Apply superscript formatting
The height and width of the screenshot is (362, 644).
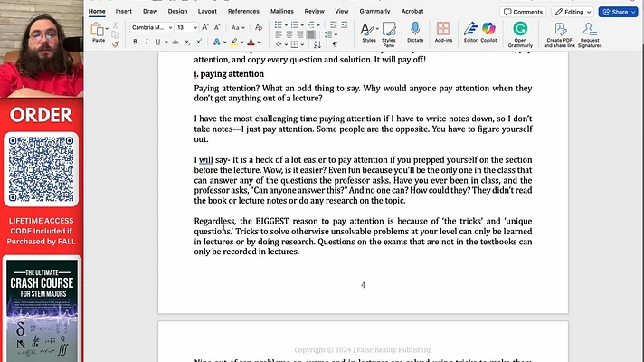199,42
